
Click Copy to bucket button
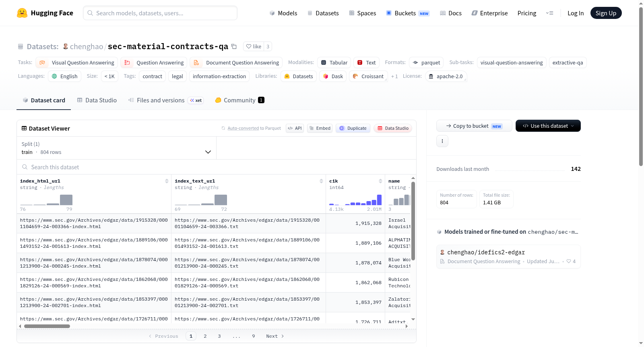click(474, 126)
